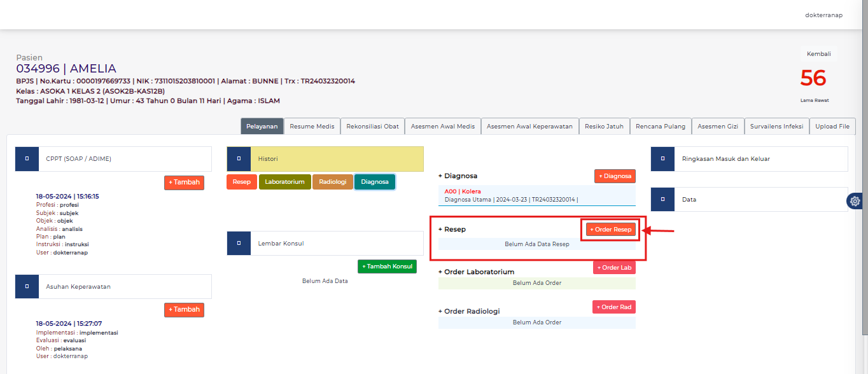The image size is (868, 374).
Task: Switch to the Resume Medis tab
Action: (312, 126)
